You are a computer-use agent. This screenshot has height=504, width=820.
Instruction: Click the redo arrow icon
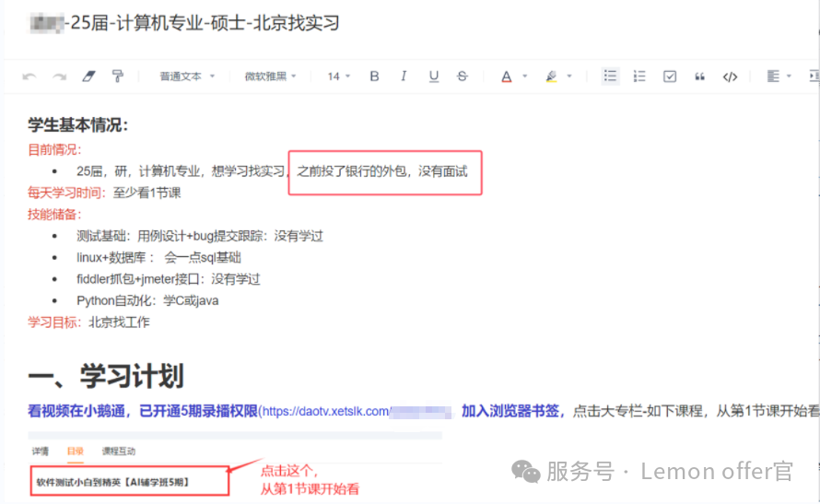tap(59, 76)
